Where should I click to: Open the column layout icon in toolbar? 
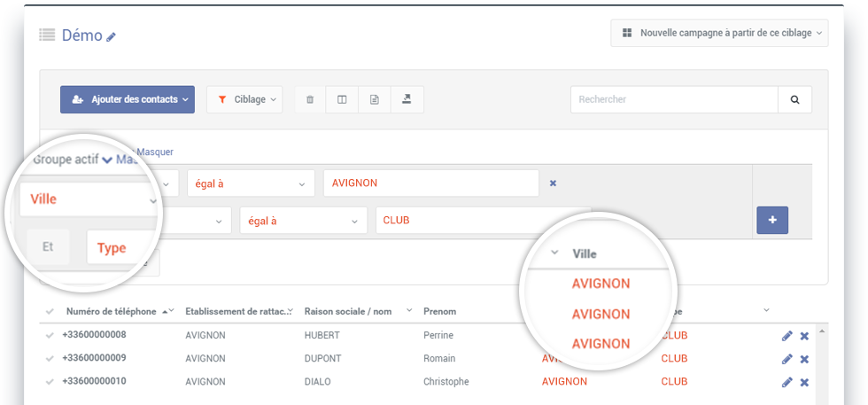[342, 100]
